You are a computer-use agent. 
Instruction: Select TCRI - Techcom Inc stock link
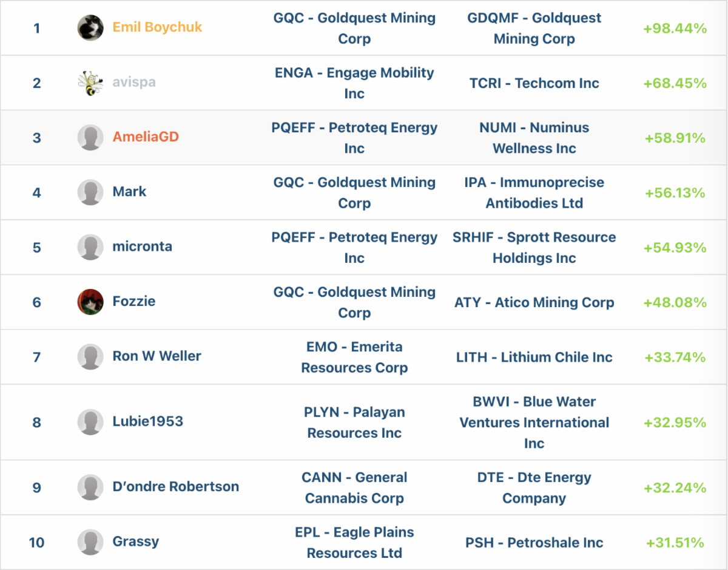click(x=534, y=83)
